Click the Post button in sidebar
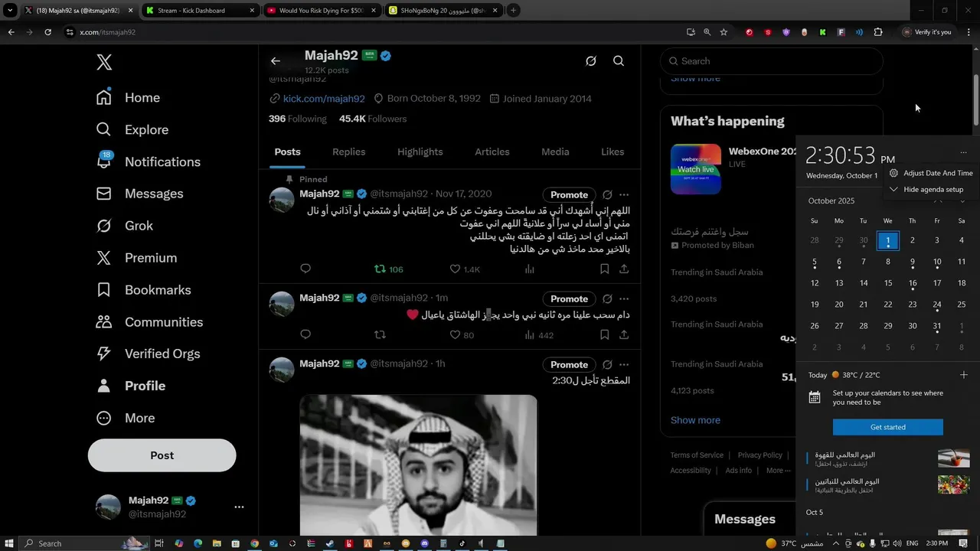Image resolution: width=980 pixels, height=551 pixels. [x=162, y=455]
